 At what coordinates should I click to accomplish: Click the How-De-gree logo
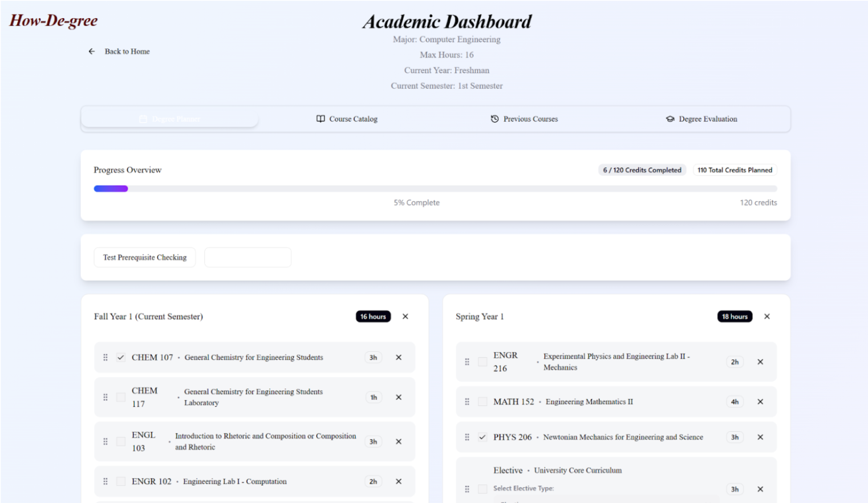tap(54, 21)
